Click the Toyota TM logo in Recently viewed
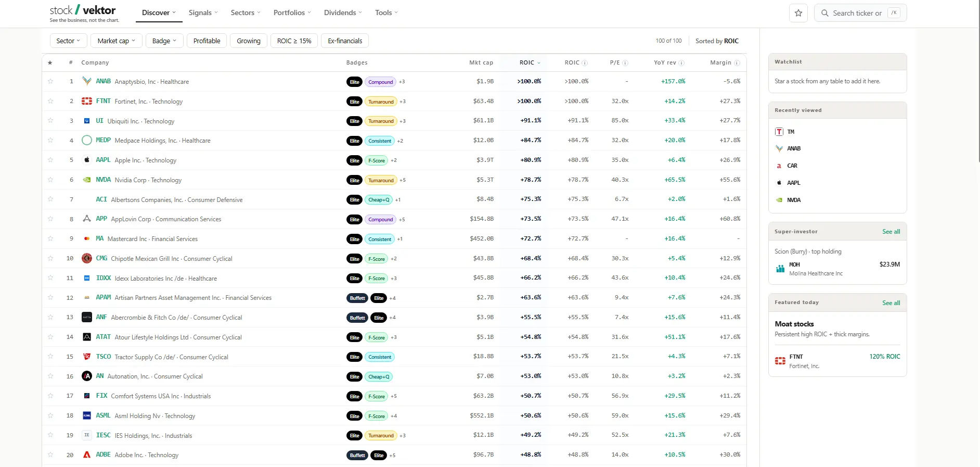Viewport: 980px width, 467px height. (779, 132)
